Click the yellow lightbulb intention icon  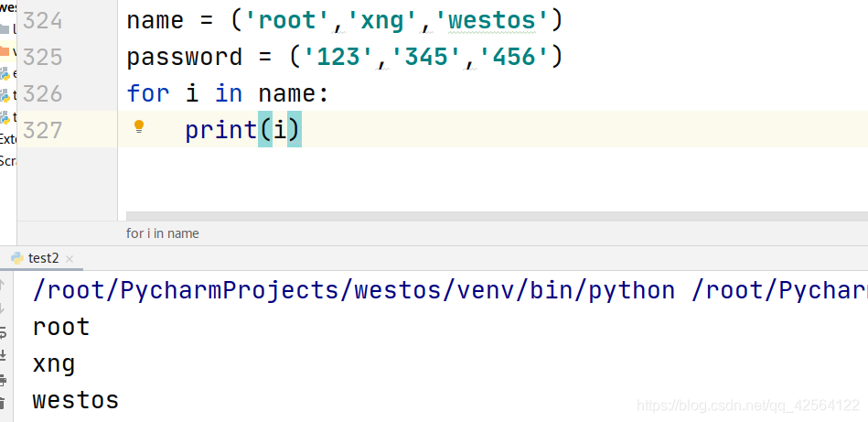[139, 127]
